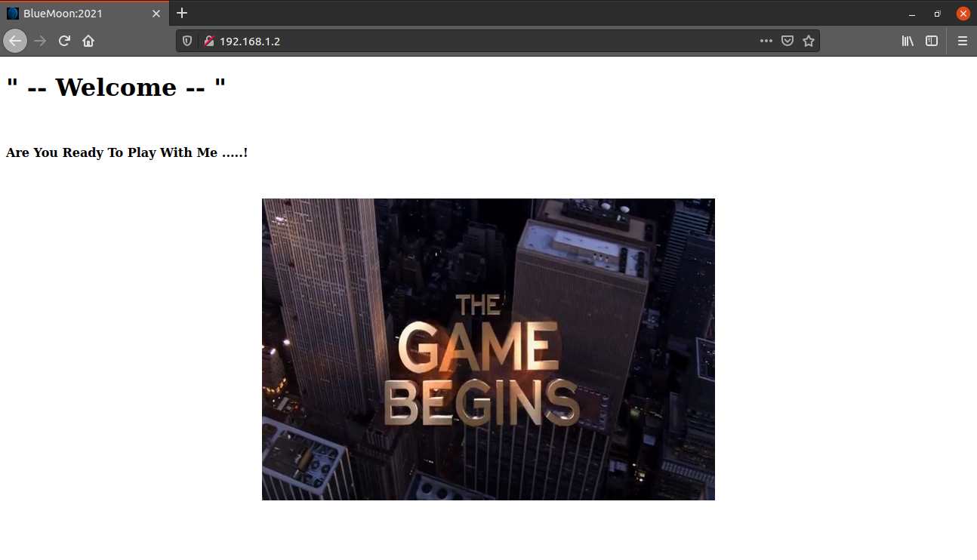Close the BlueMoon:2021 tab
The image size is (977, 560).
click(x=156, y=14)
